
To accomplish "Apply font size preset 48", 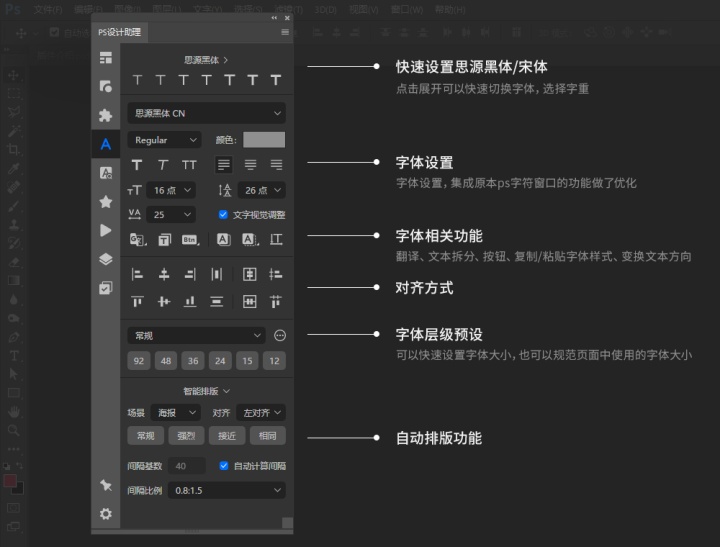I will (166, 361).
